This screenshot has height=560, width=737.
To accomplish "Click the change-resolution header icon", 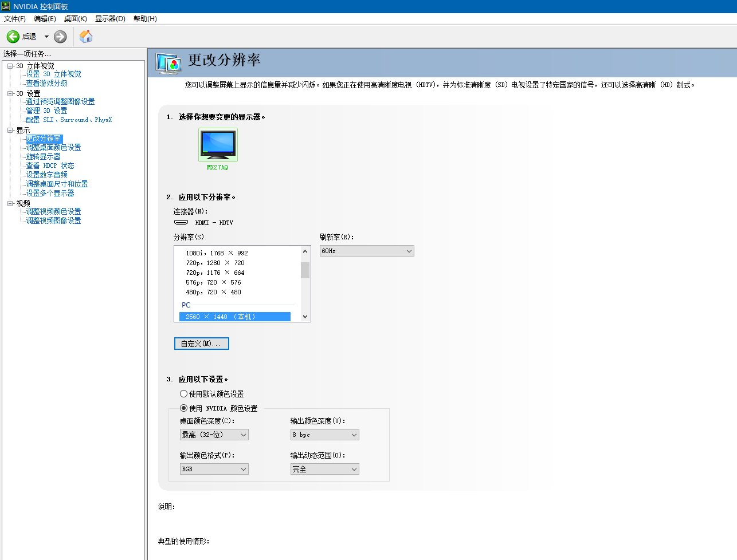I will (x=168, y=64).
